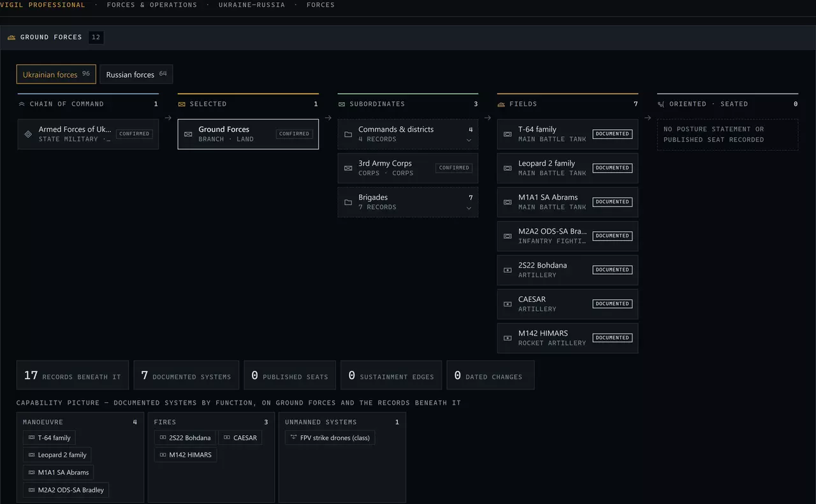Select the Ground Forces selected card
This screenshot has width=816, height=504.
point(248,134)
